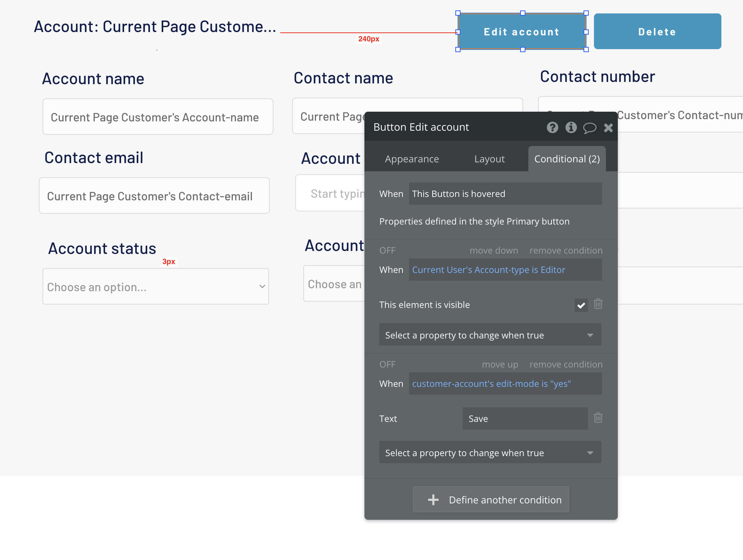Click plus icon for Define another condition
Viewport: 743px width, 560px height.
pos(433,500)
